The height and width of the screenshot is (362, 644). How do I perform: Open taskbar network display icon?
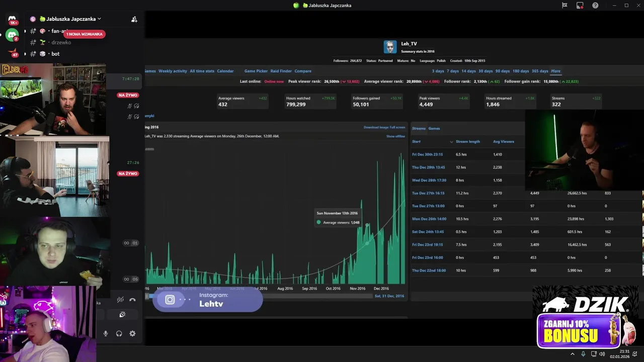[594, 354]
